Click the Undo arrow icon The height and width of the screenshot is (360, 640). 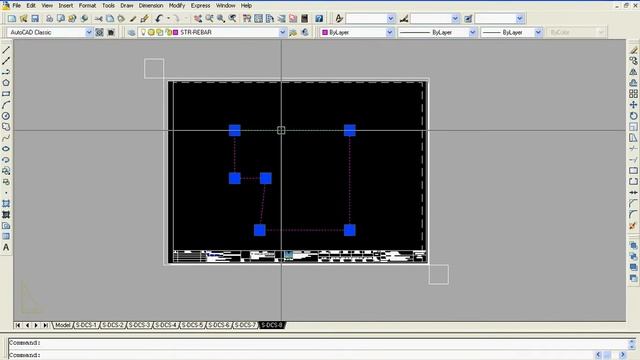pyautogui.click(x=159, y=18)
